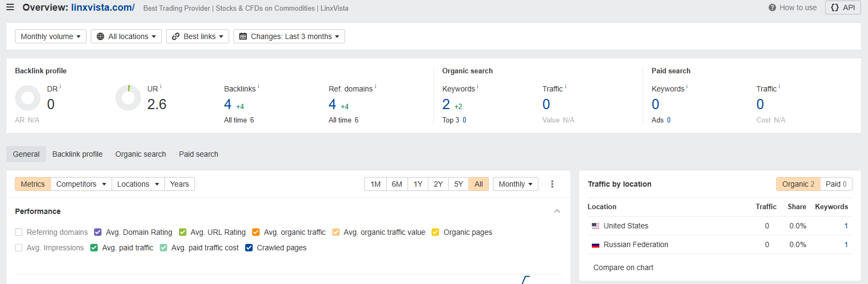This screenshot has width=868, height=284.
Task: Set chart range to All
Action: [x=479, y=184]
